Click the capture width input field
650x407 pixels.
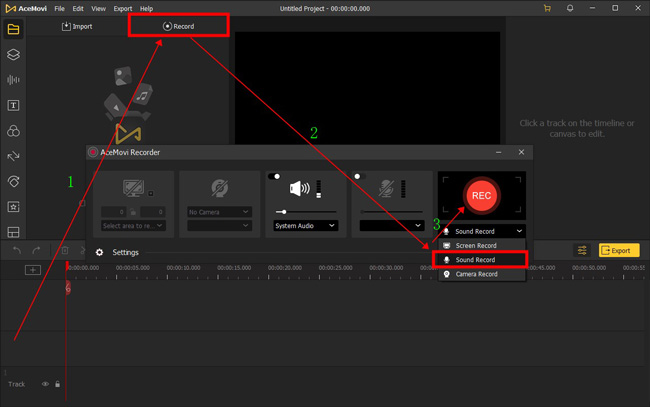click(114, 212)
